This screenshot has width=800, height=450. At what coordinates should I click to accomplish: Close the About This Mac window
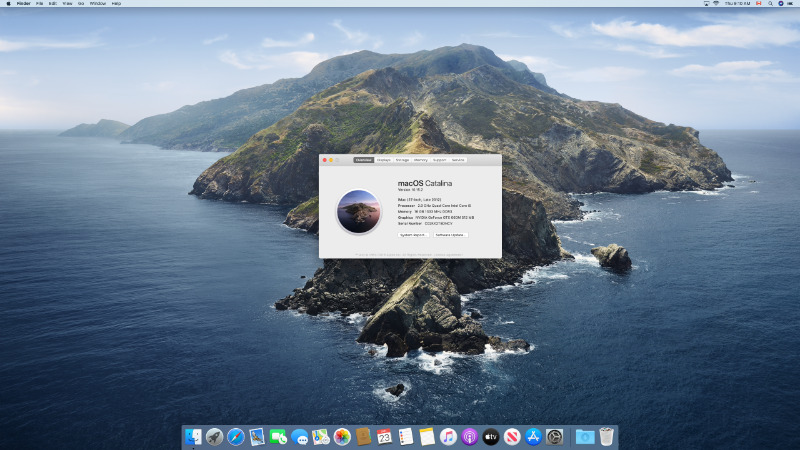(x=324, y=160)
